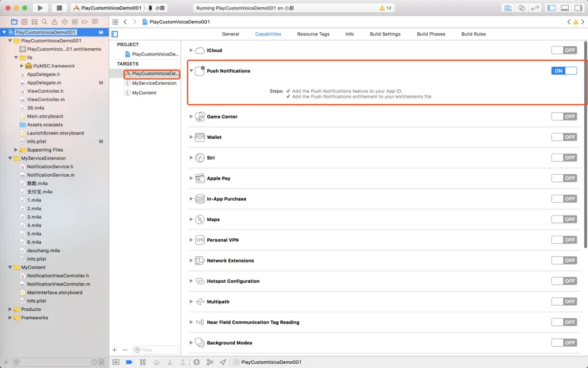Expand the iCloud capability section
Screen dimensions: 588x368
[x=191, y=50]
